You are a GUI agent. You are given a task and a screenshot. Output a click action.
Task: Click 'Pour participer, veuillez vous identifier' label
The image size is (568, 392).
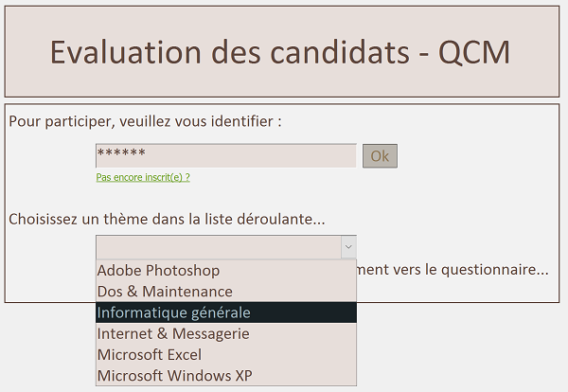145,122
